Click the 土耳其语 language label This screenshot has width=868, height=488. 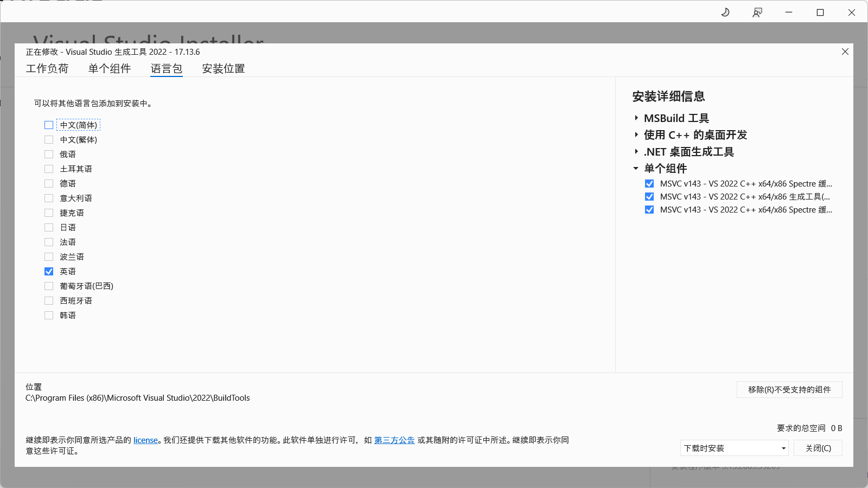[x=76, y=169]
